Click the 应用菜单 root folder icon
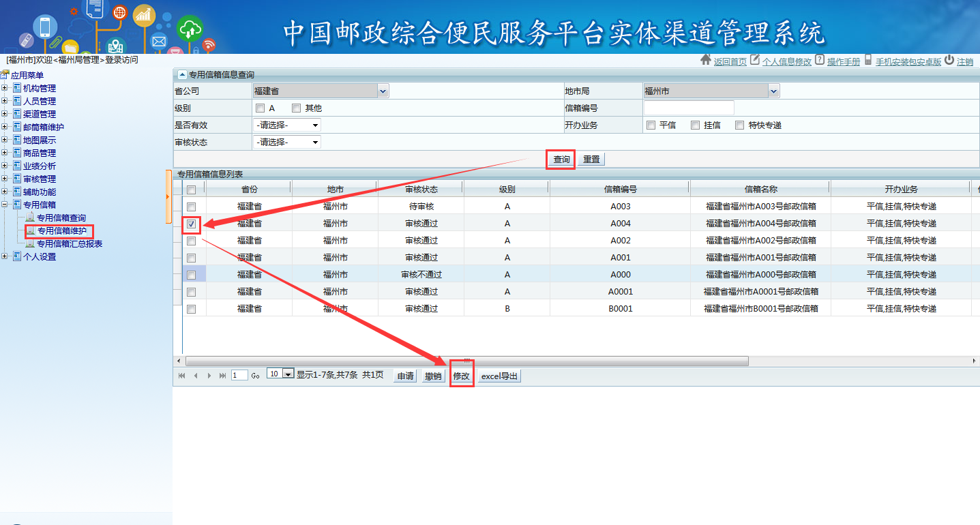This screenshot has height=525, width=980. pyautogui.click(x=5, y=75)
